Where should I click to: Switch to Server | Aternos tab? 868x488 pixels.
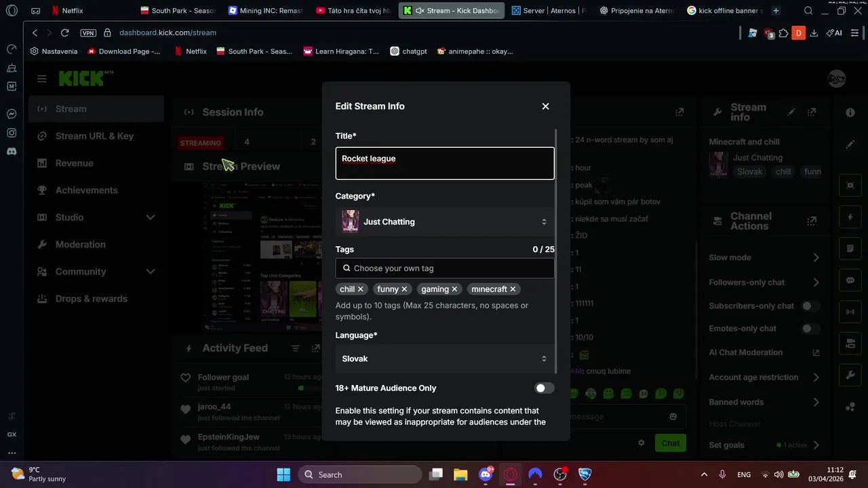click(548, 11)
